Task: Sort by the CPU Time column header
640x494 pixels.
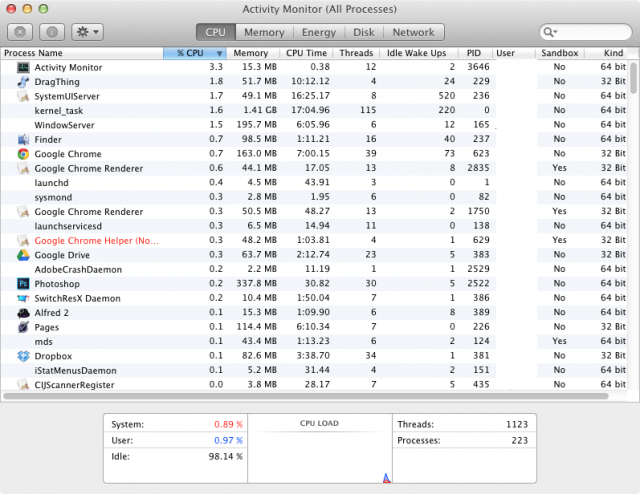Action: pyautogui.click(x=306, y=53)
